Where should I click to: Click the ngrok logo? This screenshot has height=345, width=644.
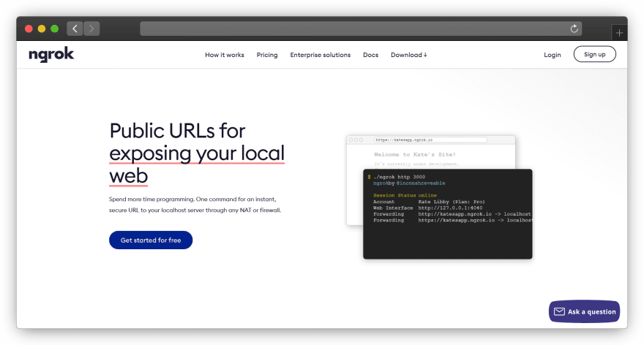pyautogui.click(x=51, y=55)
